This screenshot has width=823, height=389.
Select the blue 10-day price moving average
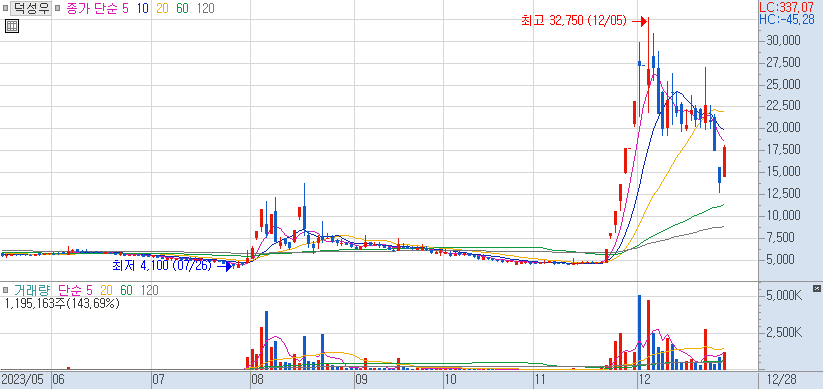click(x=142, y=9)
